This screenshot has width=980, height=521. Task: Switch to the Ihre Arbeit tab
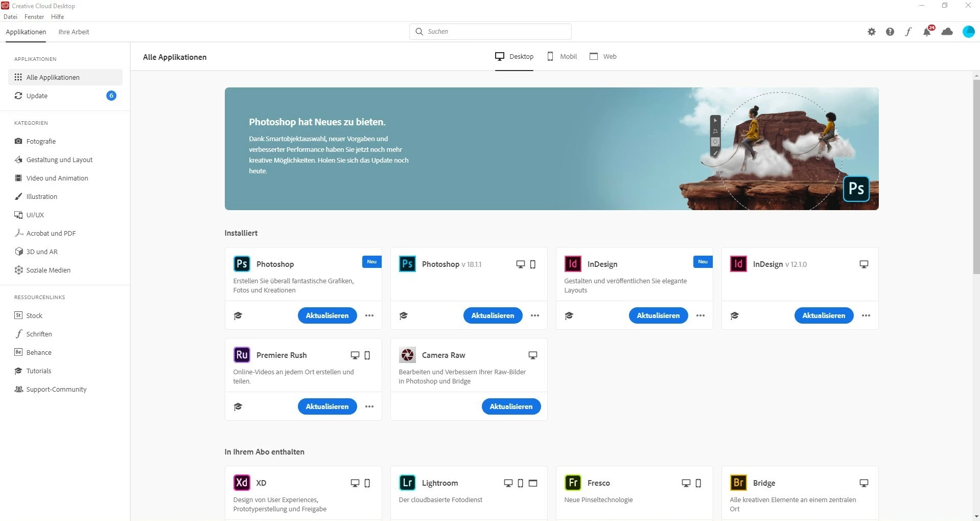74,32
